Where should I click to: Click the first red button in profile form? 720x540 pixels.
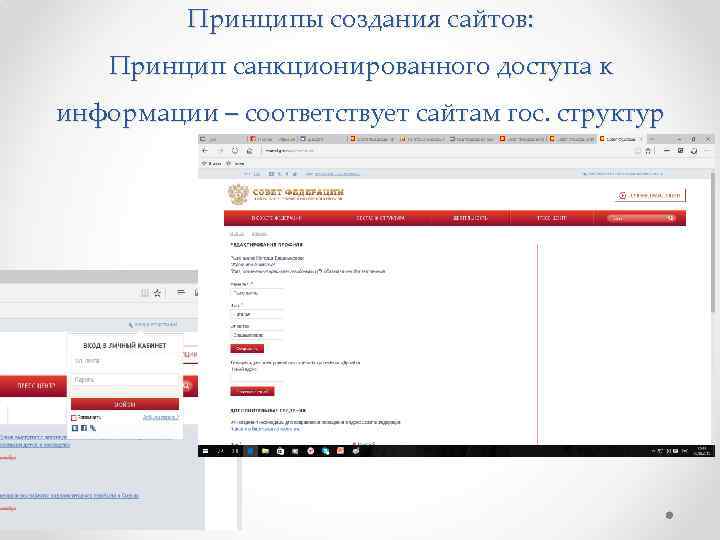coord(247,349)
